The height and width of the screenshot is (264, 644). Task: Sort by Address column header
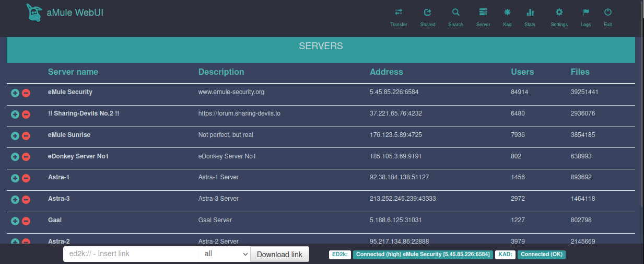[387, 72]
